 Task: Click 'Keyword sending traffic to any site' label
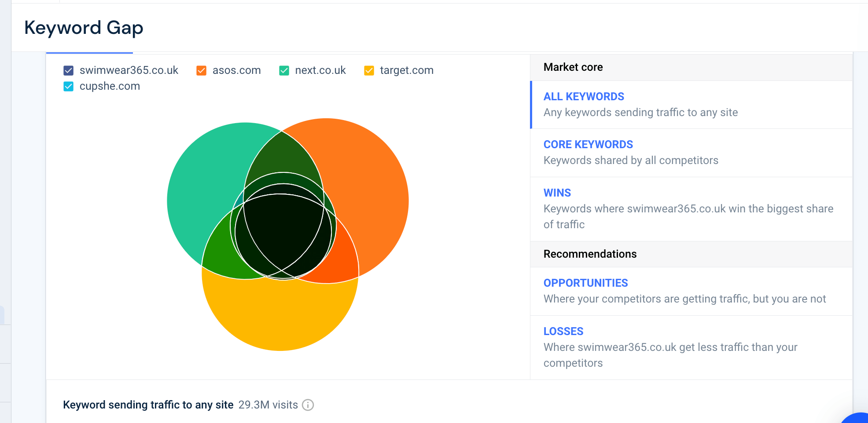[x=148, y=405]
